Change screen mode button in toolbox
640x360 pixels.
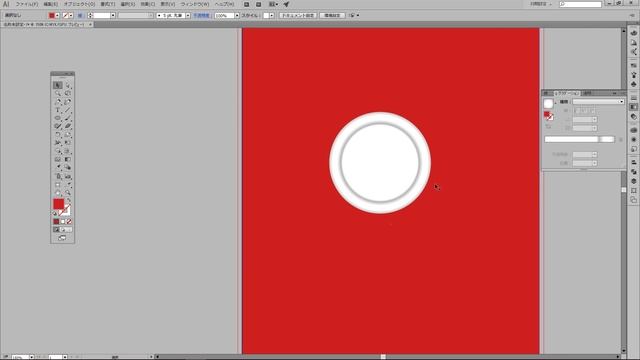coord(62,238)
